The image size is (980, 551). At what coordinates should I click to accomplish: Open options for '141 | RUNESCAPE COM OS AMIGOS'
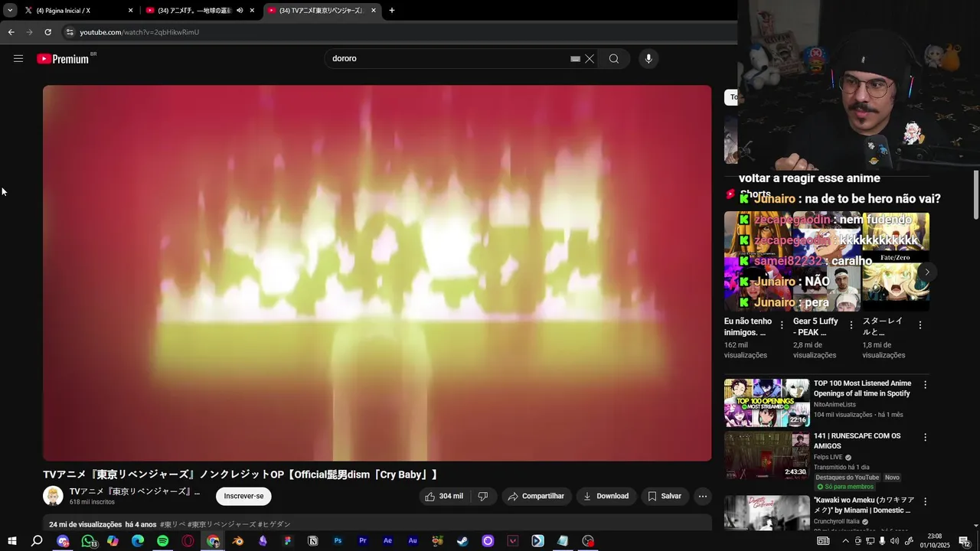(x=925, y=438)
